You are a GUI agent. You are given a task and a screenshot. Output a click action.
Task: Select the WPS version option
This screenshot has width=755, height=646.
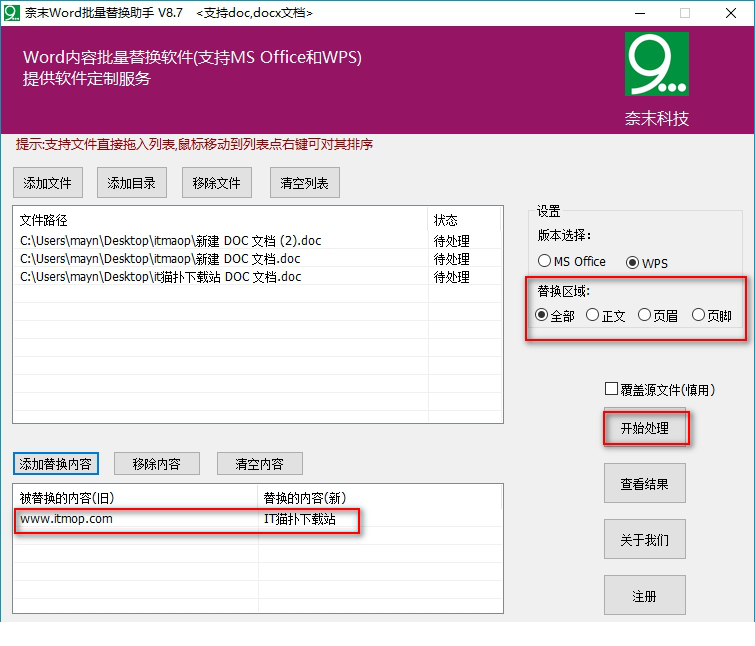(x=633, y=262)
